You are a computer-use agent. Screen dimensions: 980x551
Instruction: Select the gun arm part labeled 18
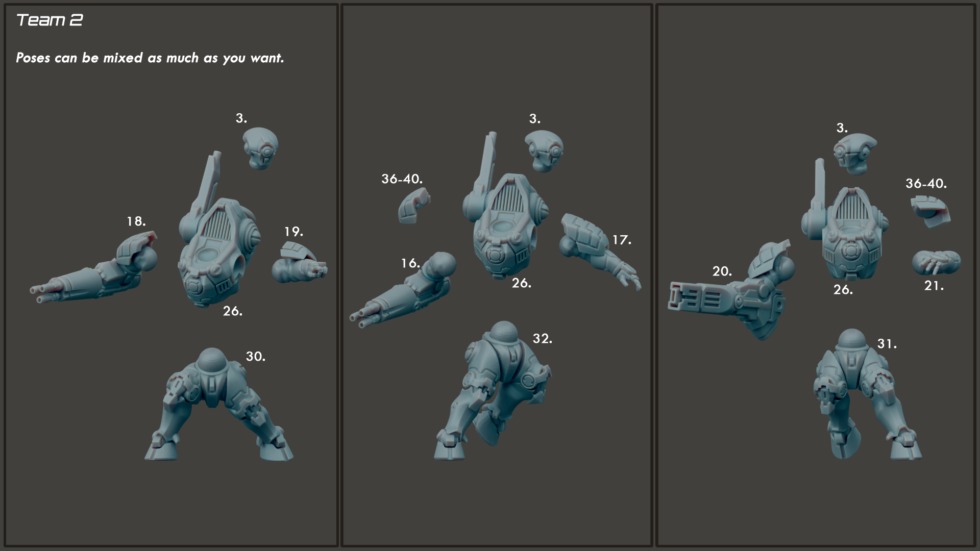[94, 267]
